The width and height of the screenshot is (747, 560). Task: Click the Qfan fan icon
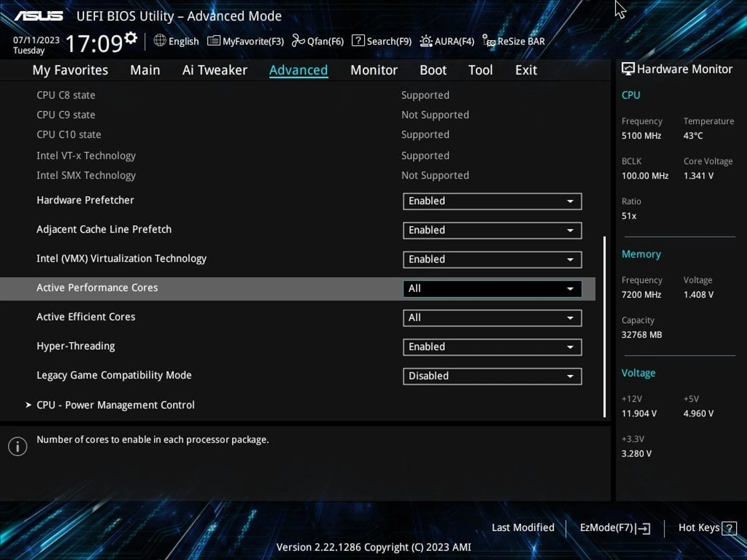coord(298,40)
